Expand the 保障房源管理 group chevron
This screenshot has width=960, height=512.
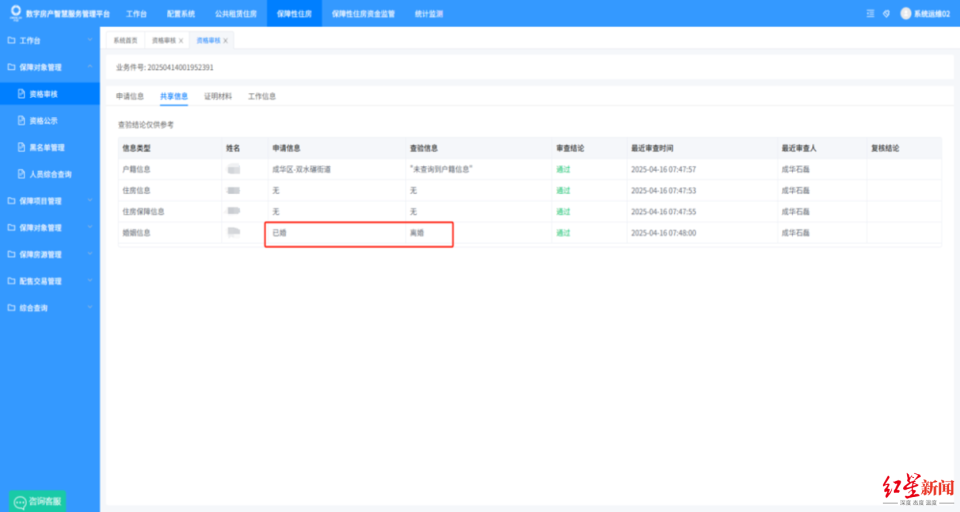point(90,254)
